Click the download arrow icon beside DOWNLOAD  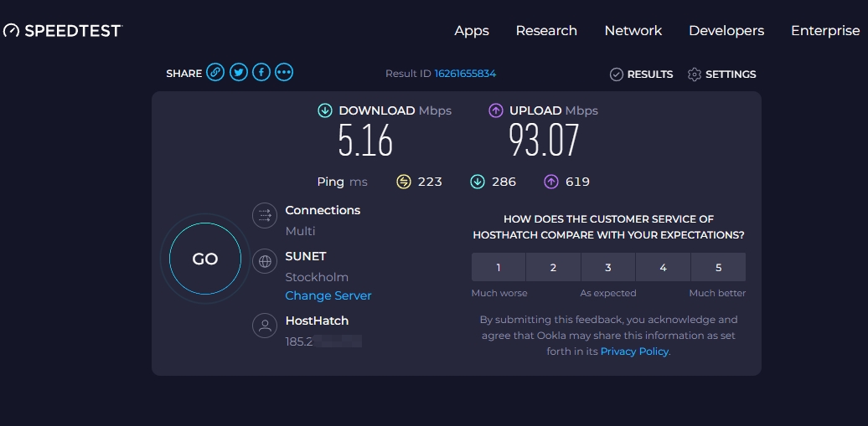[x=325, y=110]
